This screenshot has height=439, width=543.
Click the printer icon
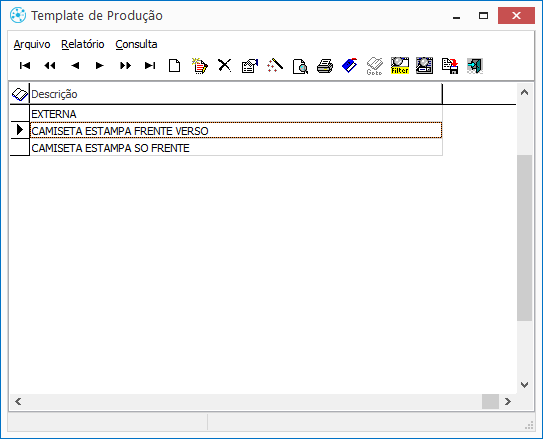[x=325, y=66]
